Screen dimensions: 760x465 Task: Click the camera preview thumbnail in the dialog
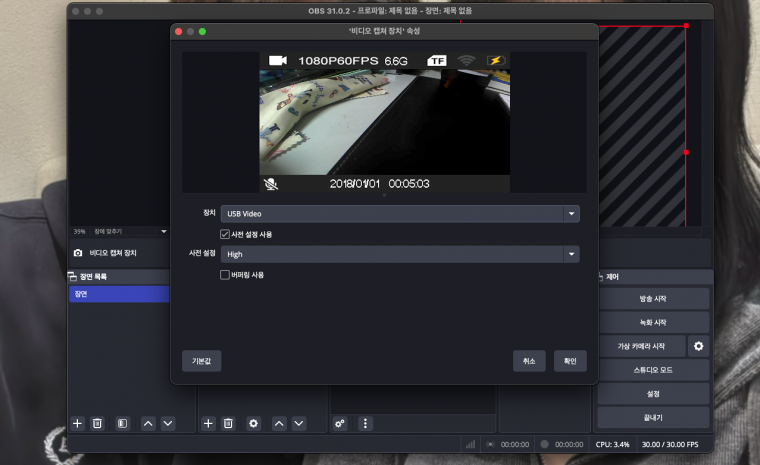pyautogui.click(x=384, y=122)
